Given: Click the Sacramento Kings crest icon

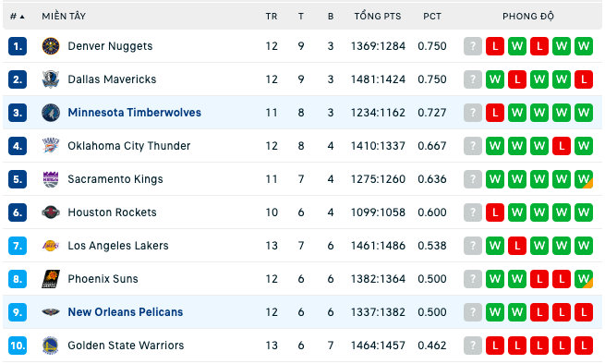Looking at the screenshot, I should tap(51, 179).
